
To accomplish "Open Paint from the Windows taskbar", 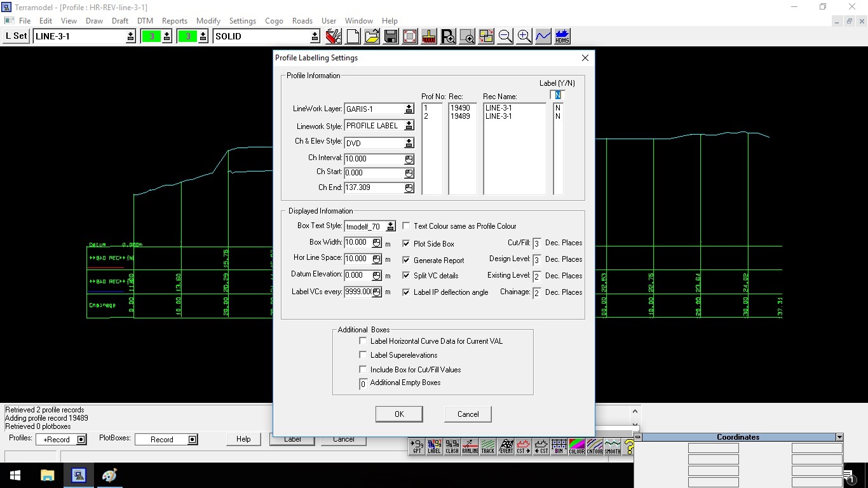I will (x=109, y=475).
